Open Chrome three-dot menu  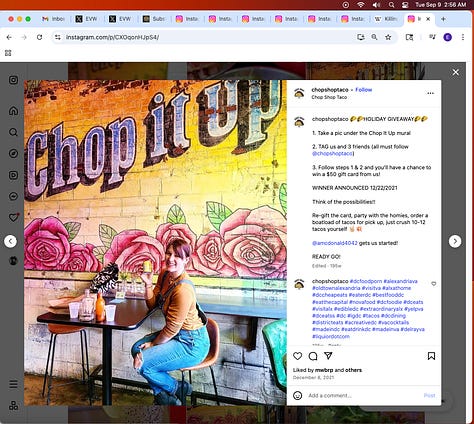[x=463, y=37]
